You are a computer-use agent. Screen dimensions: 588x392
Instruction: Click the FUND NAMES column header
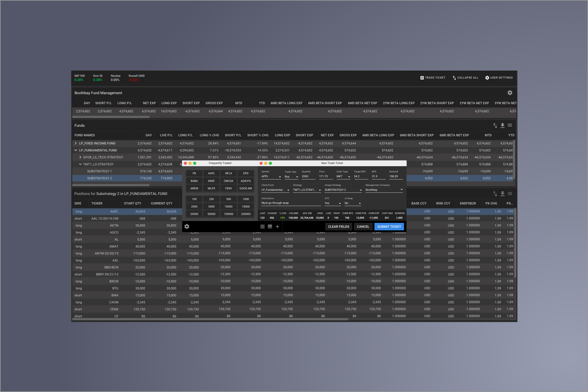click(x=85, y=135)
